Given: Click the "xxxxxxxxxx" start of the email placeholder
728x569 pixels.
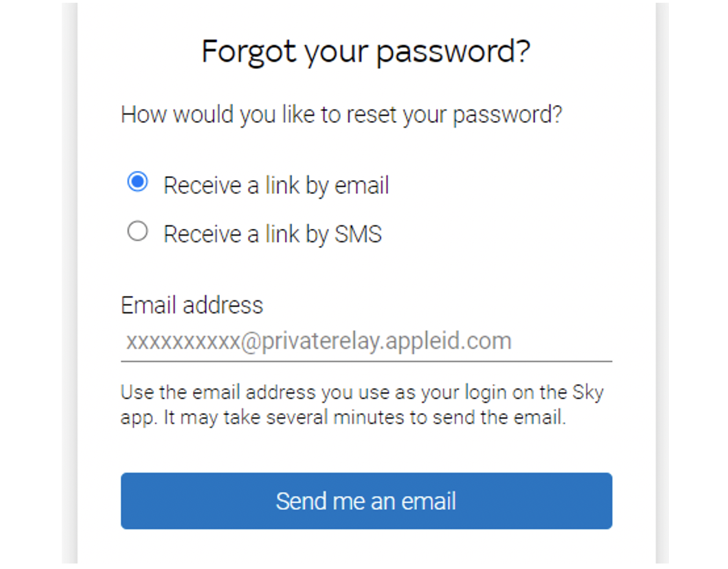Looking at the screenshot, I should [181, 342].
